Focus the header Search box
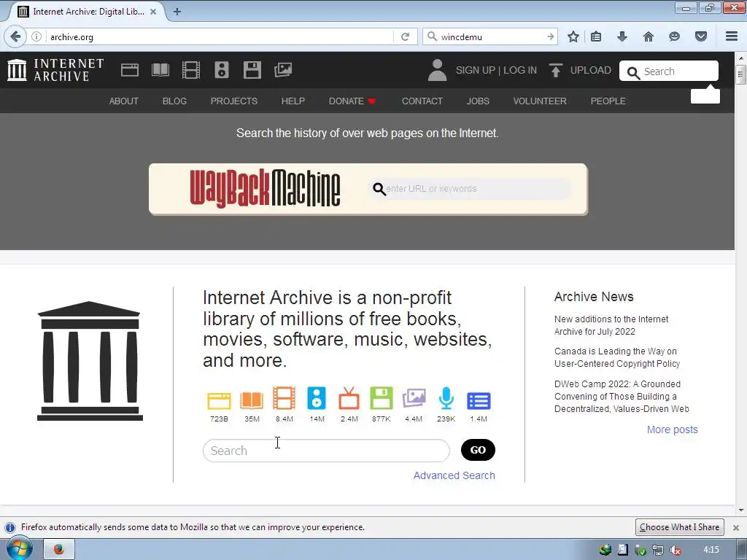This screenshot has height=560, width=747. click(669, 71)
